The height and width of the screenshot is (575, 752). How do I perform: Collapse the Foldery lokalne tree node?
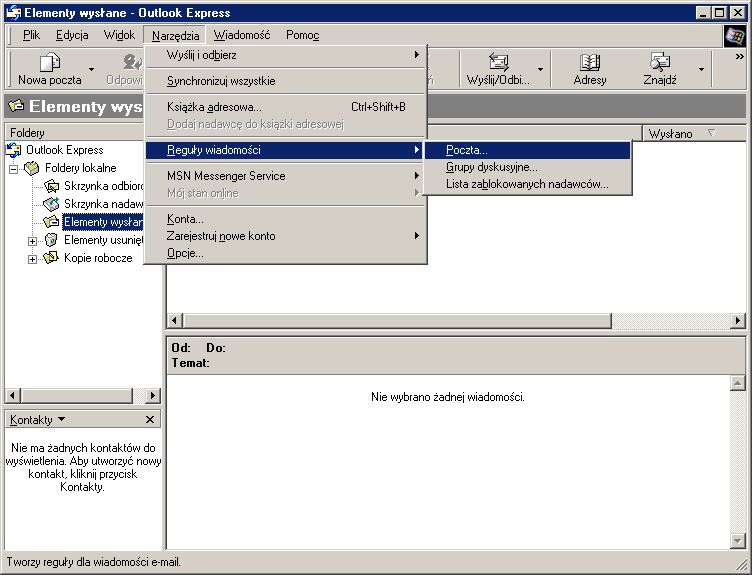point(13,168)
